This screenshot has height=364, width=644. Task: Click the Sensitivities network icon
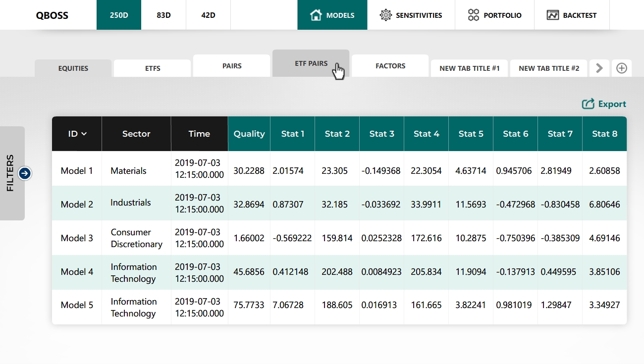pos(385,15)
